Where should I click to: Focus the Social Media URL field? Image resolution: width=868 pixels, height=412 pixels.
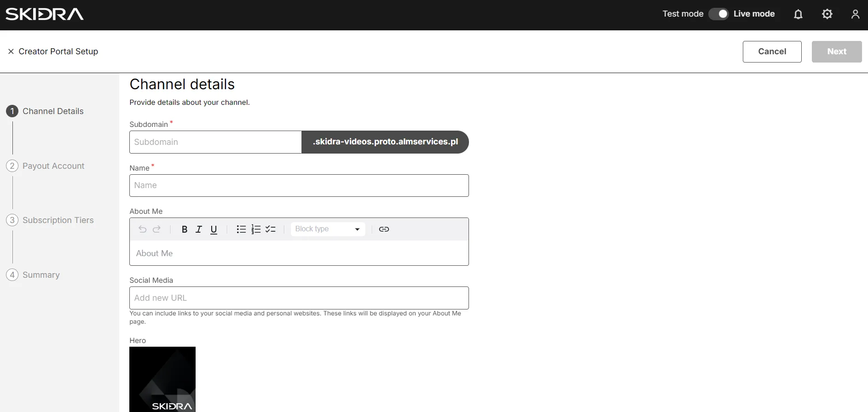(299, 298)
